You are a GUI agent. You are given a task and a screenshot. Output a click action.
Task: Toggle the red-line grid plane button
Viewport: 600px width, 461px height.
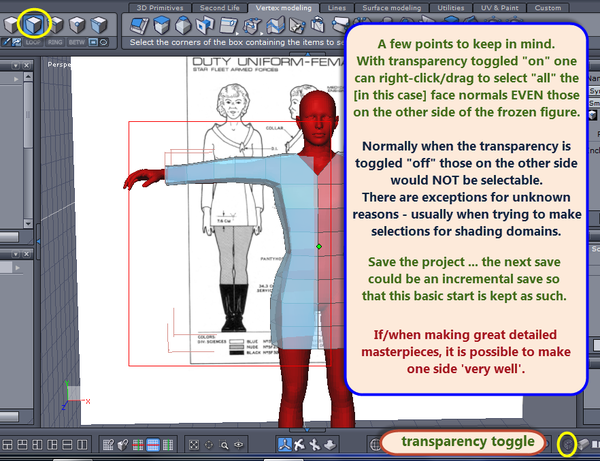click(x=138, y=445)
